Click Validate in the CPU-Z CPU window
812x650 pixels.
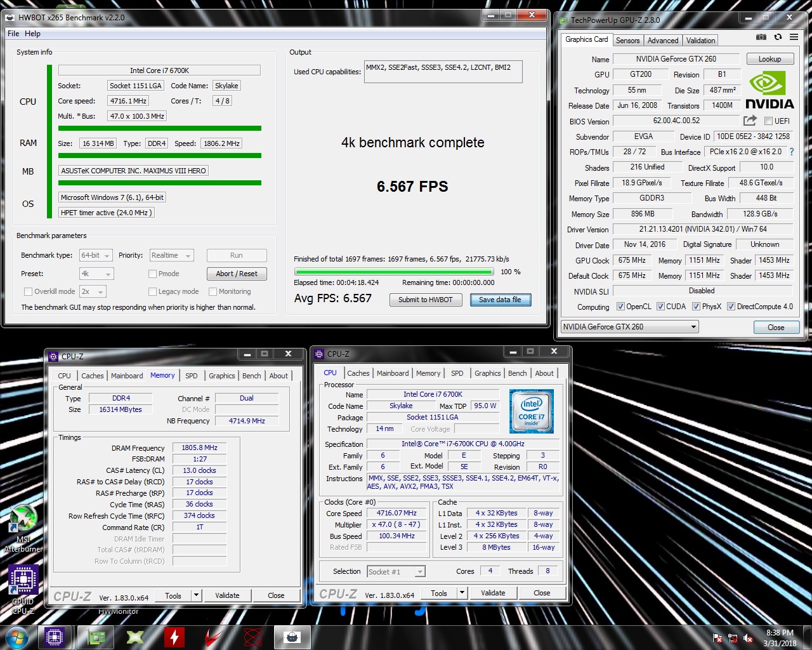493,593
